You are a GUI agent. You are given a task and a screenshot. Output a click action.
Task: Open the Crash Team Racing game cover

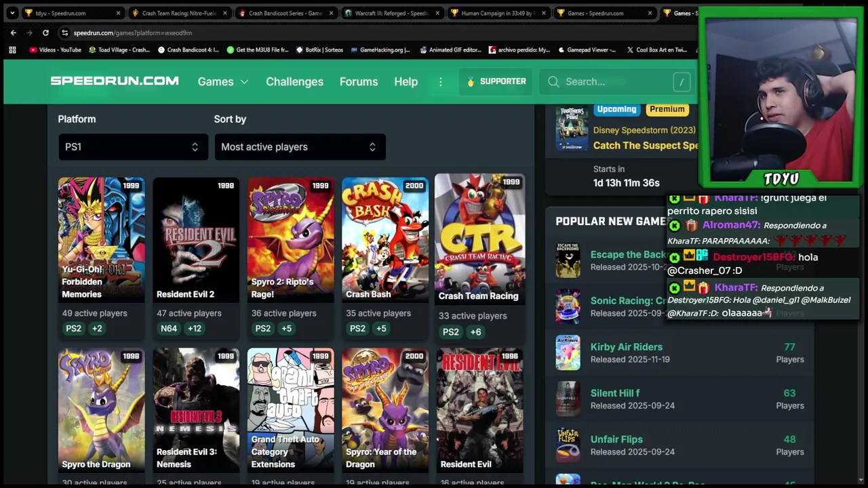[479, 239]
